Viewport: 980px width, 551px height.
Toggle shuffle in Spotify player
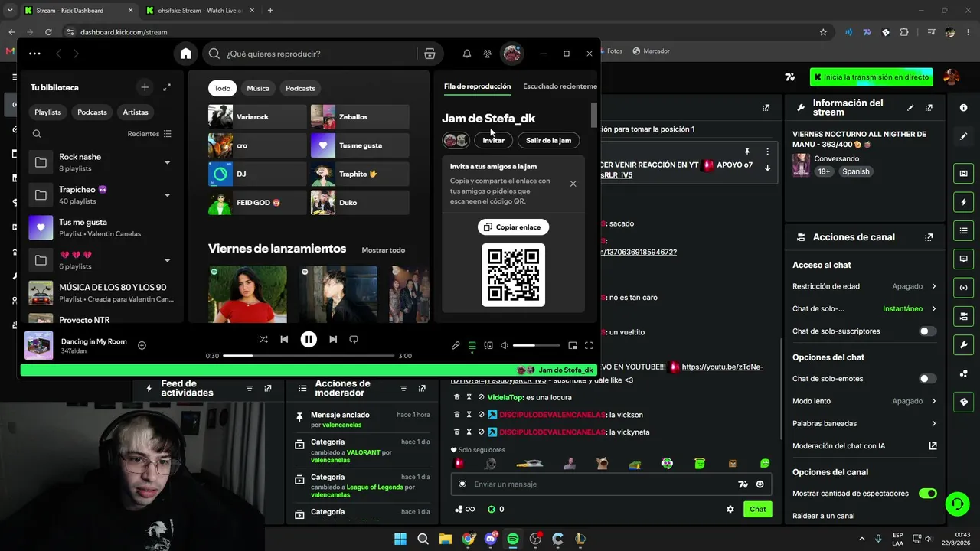(263, 339)
